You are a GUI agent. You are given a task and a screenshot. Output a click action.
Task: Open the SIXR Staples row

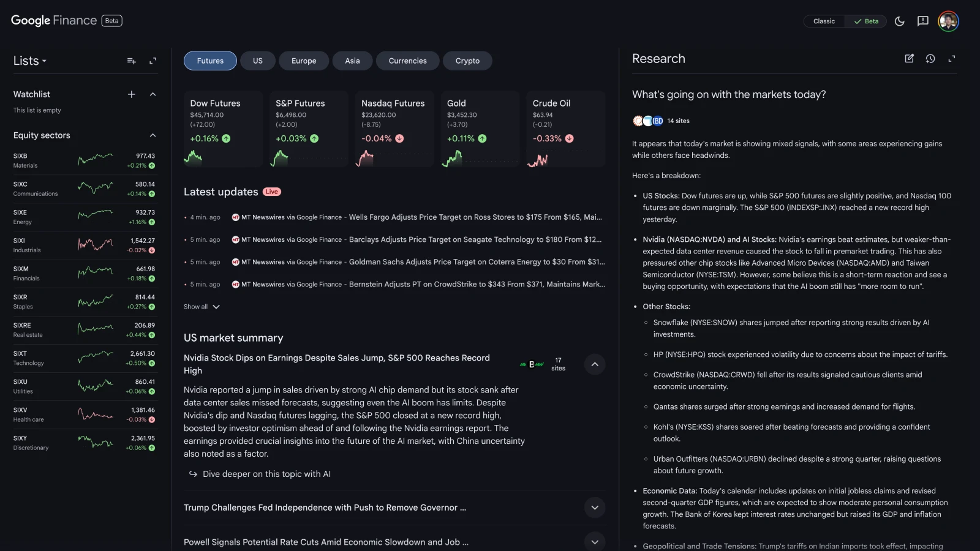click(x=85, y=301)
